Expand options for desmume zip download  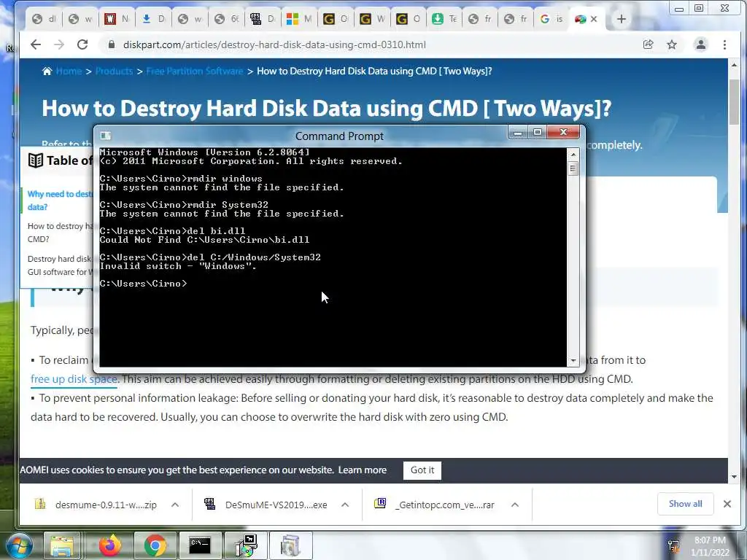(x=175, y=505)
